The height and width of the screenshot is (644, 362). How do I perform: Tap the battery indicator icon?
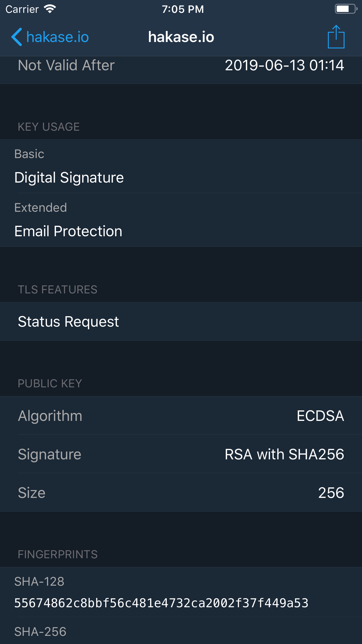pos(345,9)
